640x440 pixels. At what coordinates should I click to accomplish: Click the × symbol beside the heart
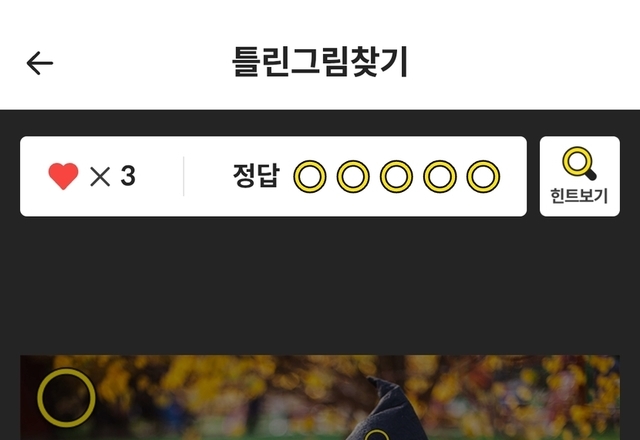(100, 177)
